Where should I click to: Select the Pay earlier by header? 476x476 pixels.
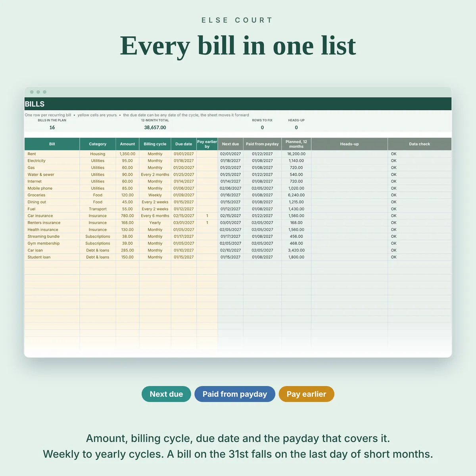[207, 144]
